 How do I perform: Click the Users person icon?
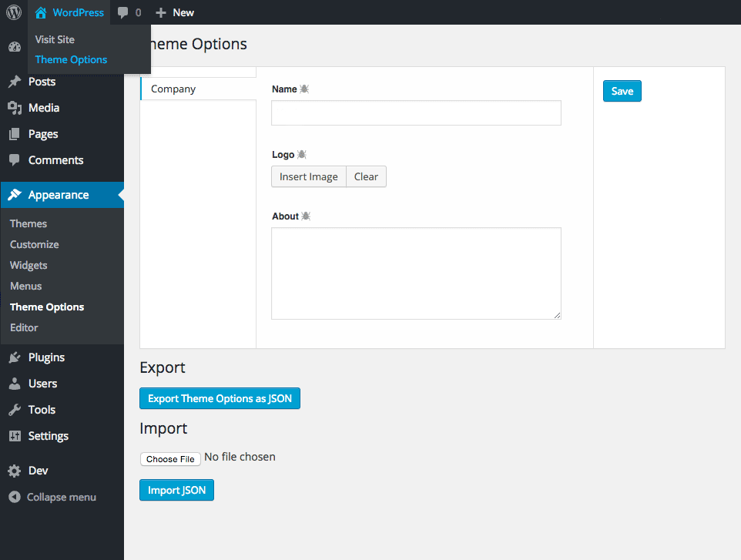(15, 384)
